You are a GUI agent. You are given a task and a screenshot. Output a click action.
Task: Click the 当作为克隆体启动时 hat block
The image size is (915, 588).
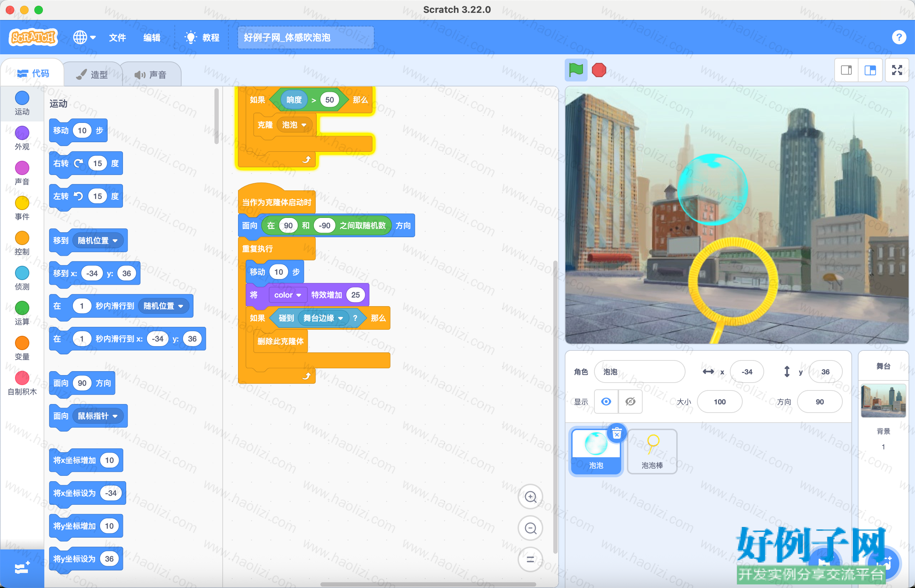point(277,199)
